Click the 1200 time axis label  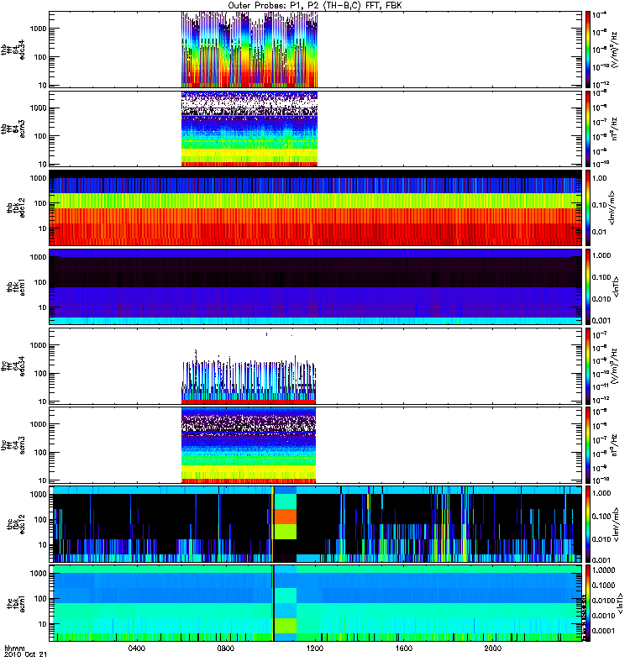[x=315, y=648]
